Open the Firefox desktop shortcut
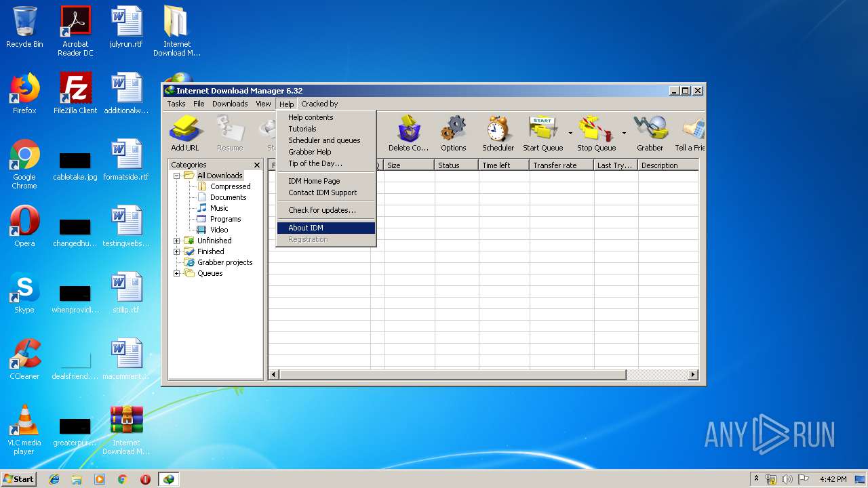868x488 pixels. click(x=24, y=94)
